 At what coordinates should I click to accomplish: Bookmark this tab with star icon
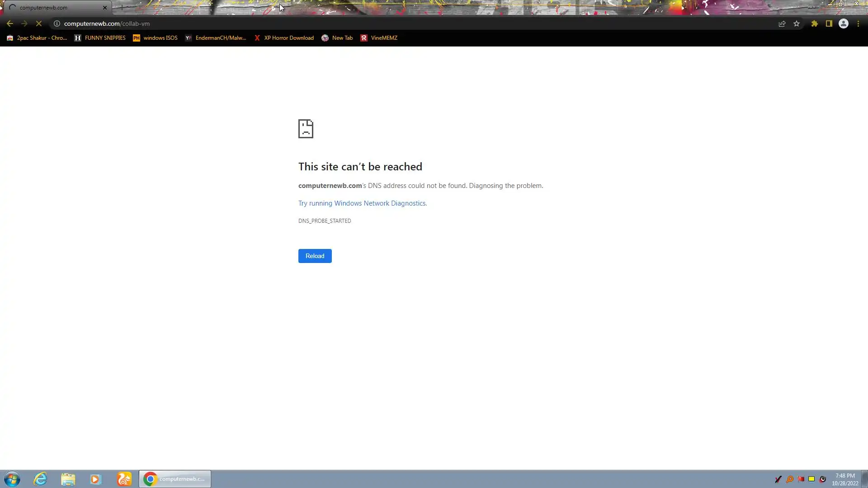tap(797, 23)
